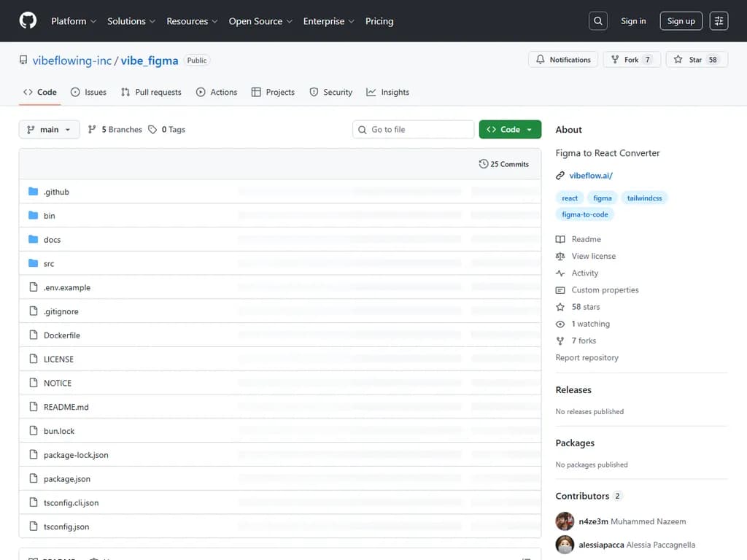Open n4ze3m contributor avatar
Viewport: 747px width, 560px height.
tap(565, 521)
